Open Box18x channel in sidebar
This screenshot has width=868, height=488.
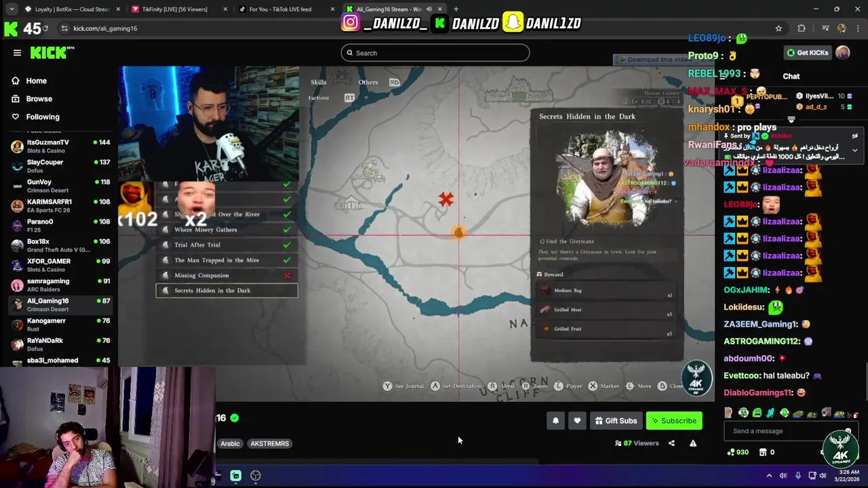[x=60, y=245]
